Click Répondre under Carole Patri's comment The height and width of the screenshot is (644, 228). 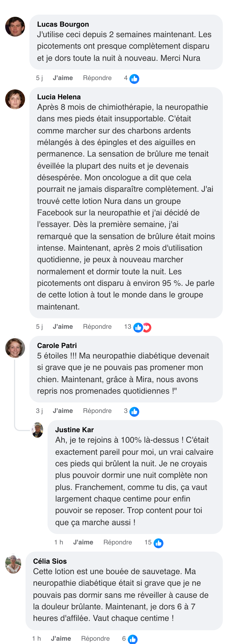pos(97,411)
